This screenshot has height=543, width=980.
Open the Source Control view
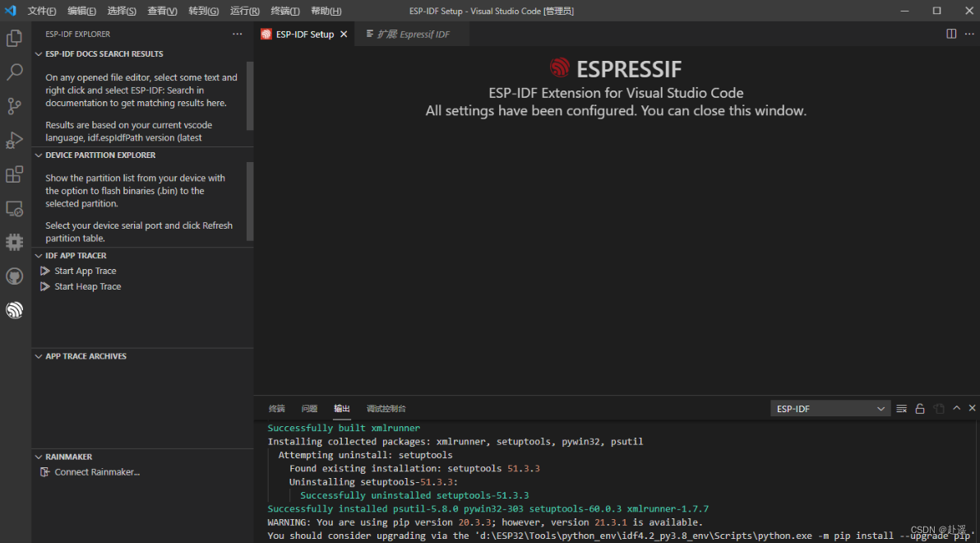click(x=14, y=106)
